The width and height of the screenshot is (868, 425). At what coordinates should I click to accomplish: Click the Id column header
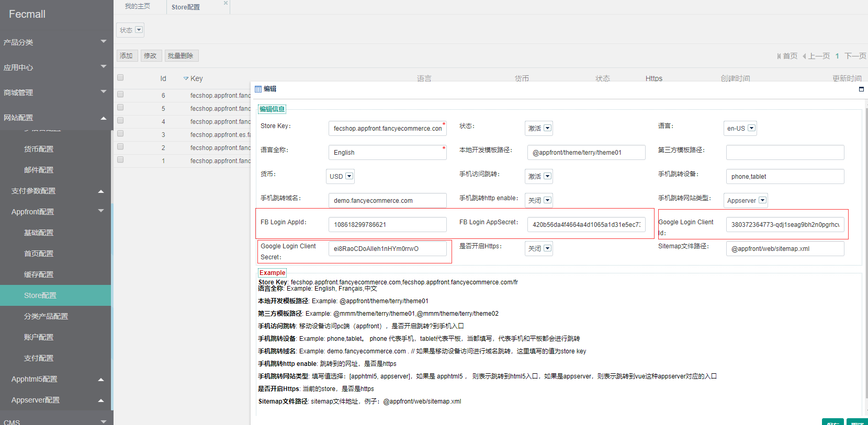pos(163,78)
